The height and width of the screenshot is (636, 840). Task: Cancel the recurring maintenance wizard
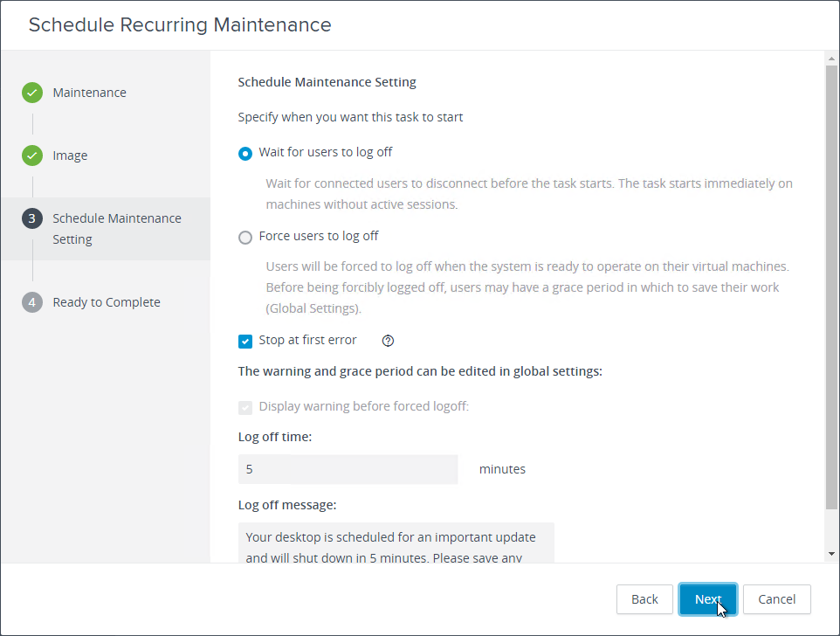coord(777,599)
